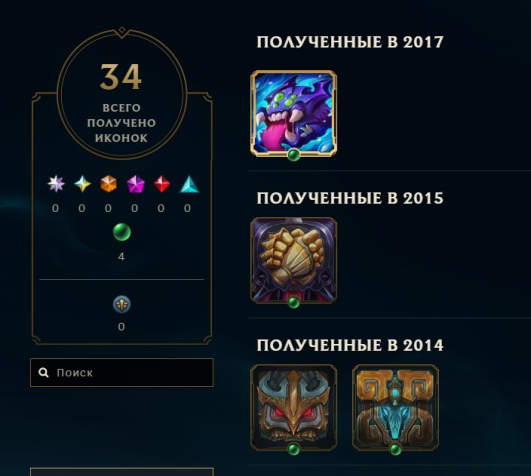Select the golden gauntlet fist icon from 2015
531x476 pixels.
pos(294,260)
